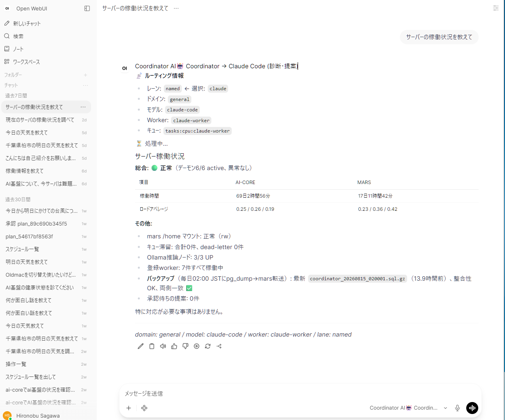Open the chat title ellipsis menu
Screen dimensions: 505x420
176,8
